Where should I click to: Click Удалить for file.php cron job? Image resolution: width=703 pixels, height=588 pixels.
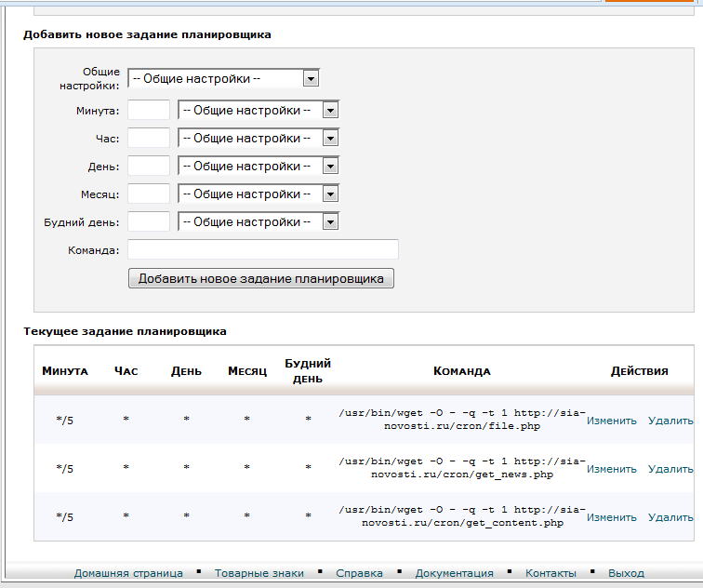pos(670,421)
